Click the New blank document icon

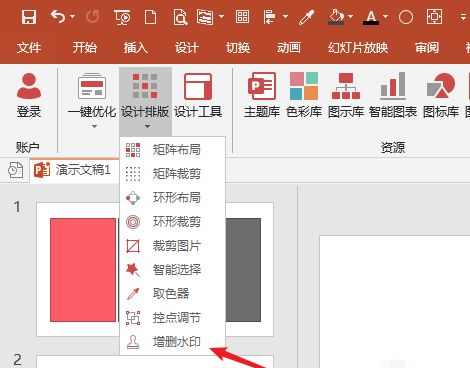(x=150, y=17)
